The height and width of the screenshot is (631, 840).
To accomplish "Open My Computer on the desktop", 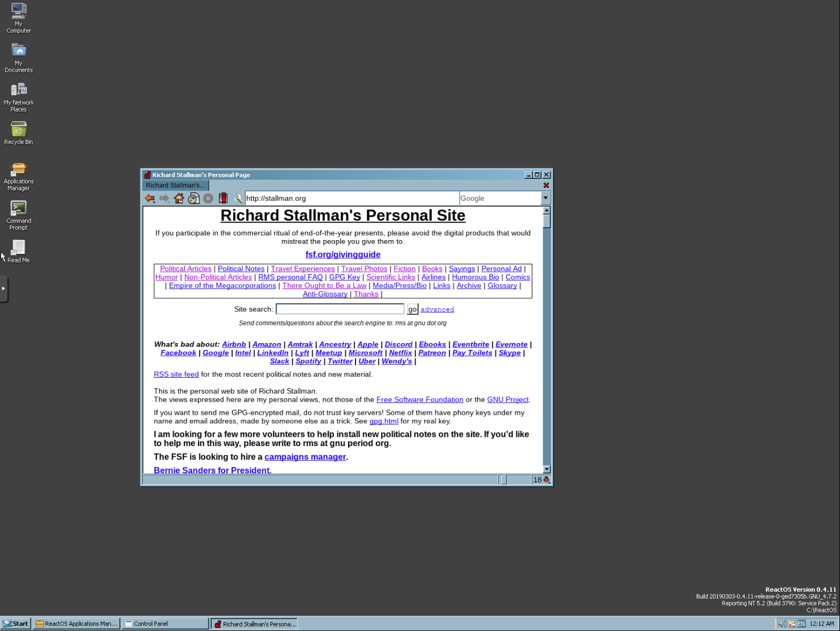I will click(19, 18).
